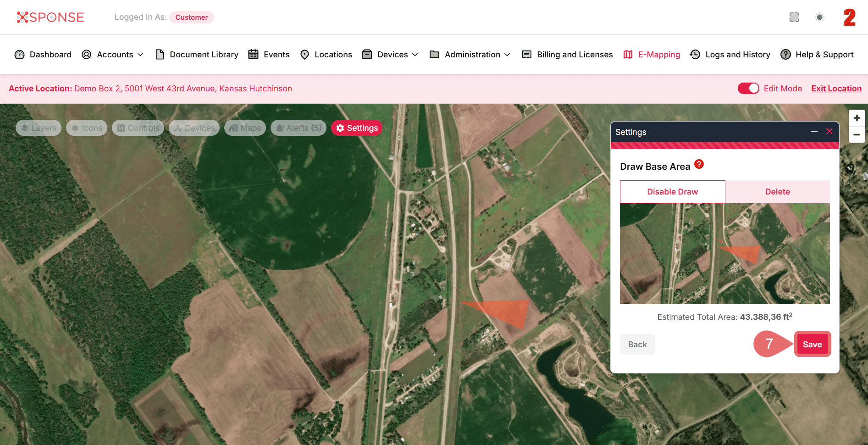Click the Exit Location link
Image resolution: width=868 pixels, height=445 pixels.
tap(836, 89)
